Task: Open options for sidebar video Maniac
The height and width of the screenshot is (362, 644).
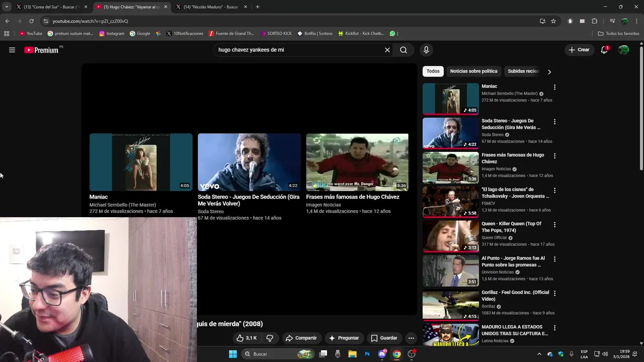Action: [554, 87]
